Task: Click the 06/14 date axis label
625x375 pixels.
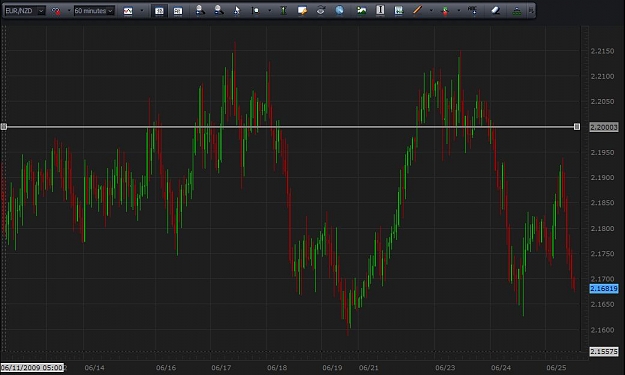Action: pyautogui.click(x=94, y=367)
